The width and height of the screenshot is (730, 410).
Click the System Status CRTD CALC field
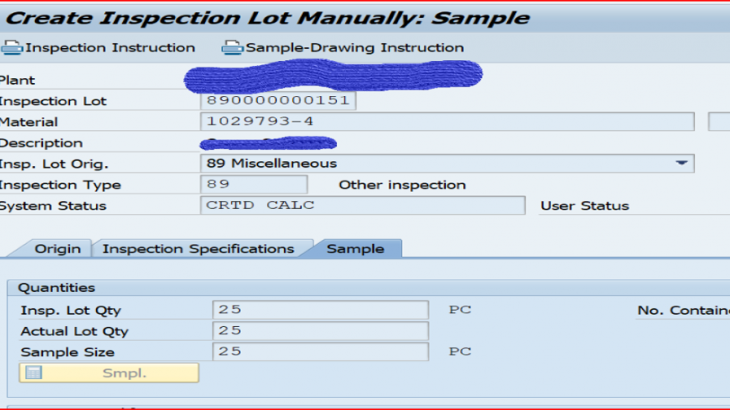pyautogui.click(x=362, y=206)
